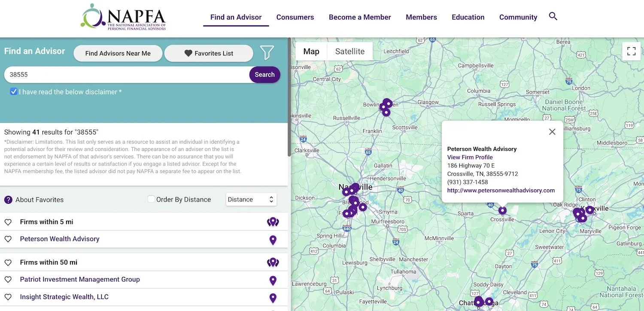Click About Favorites text
Image resolution: width=644 pixels, height=311 pixels.
click(x=39, y=200)
